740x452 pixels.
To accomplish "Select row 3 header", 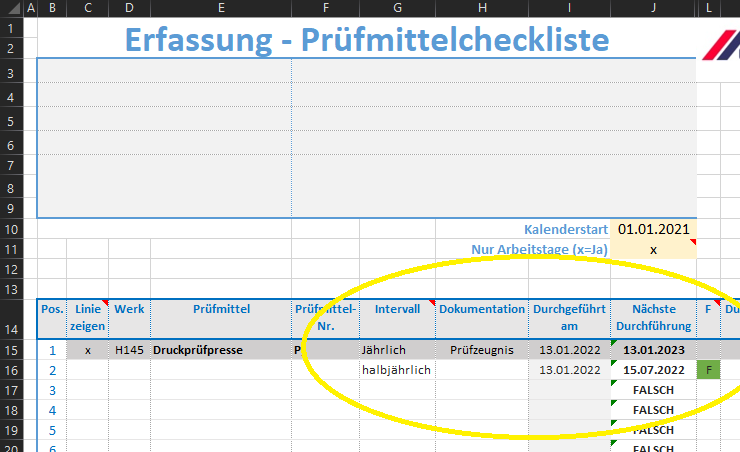I will [11, 73].
